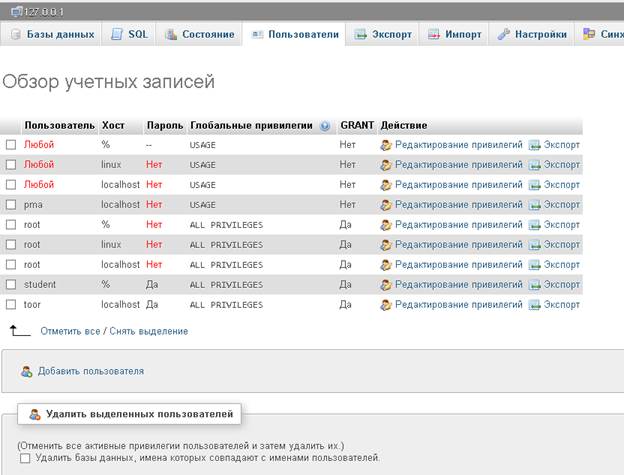This screenshot has width=624, height=475.
Task: Click edit privileges icon in toor row
Action: point(386,305)
